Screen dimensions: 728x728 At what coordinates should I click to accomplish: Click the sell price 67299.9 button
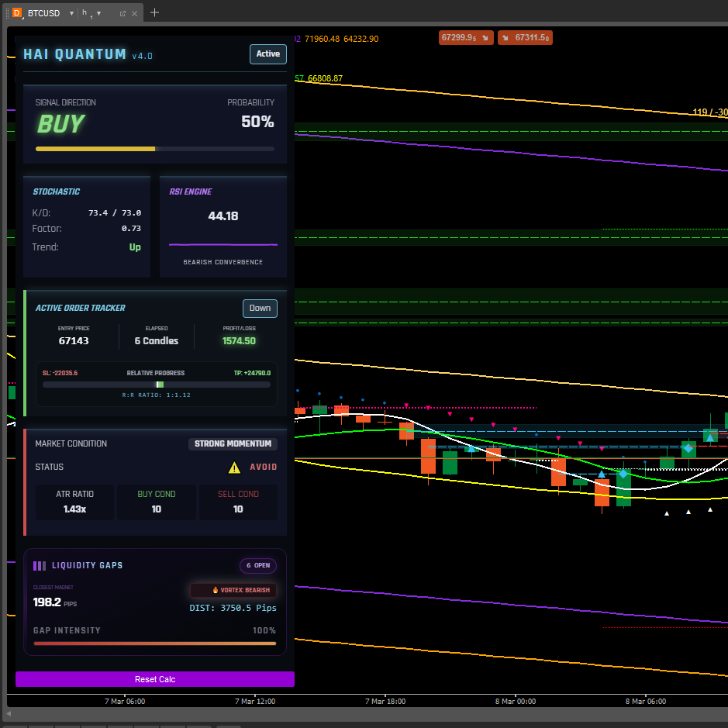(x=466, y=37)
